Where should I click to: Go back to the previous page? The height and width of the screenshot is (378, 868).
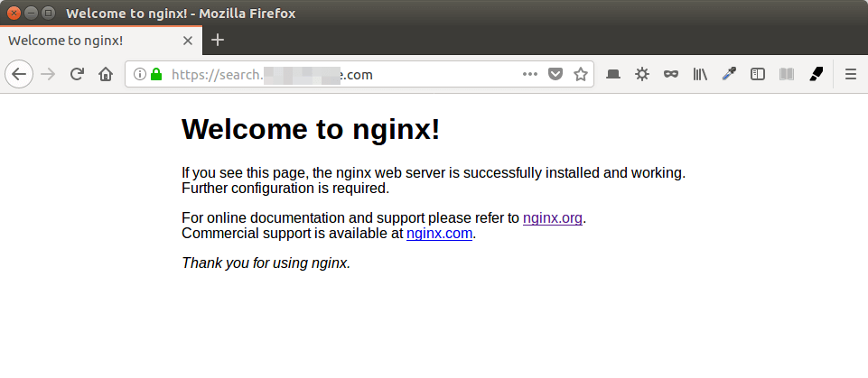[x=19, y=75]
